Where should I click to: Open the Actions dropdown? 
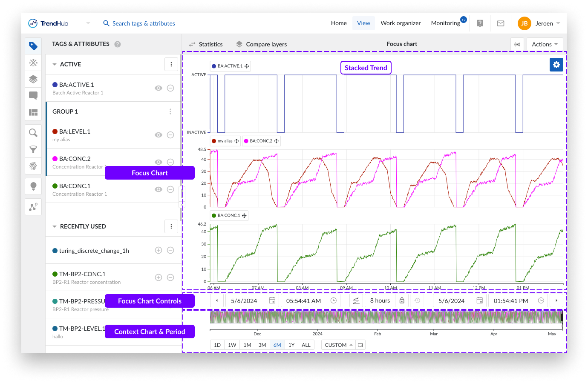[545, 44]
